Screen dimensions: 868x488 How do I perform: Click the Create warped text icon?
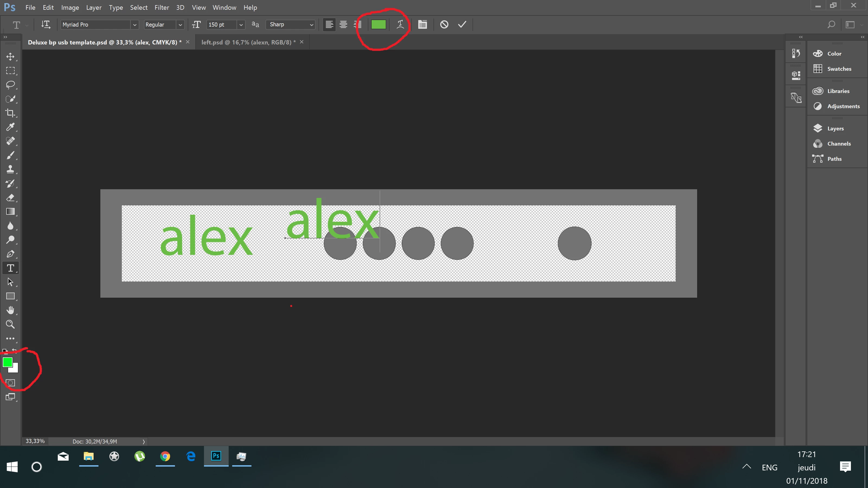400,24
